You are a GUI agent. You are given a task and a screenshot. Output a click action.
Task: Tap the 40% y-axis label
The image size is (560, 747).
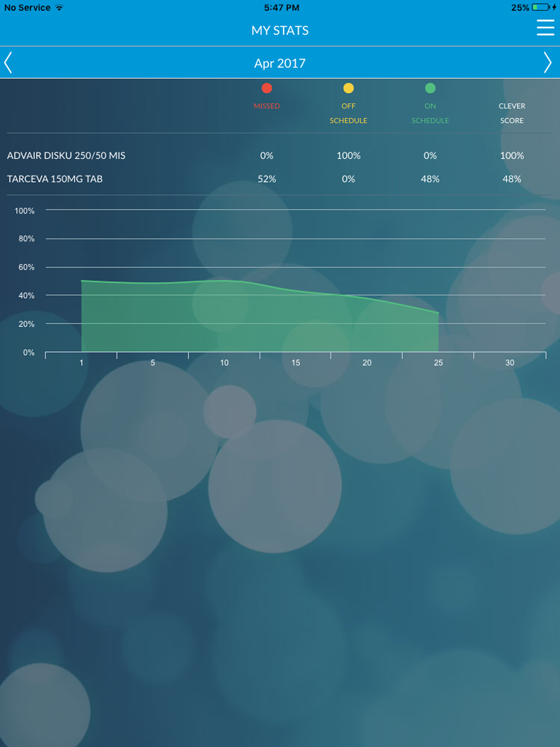[x=26, y=296]
